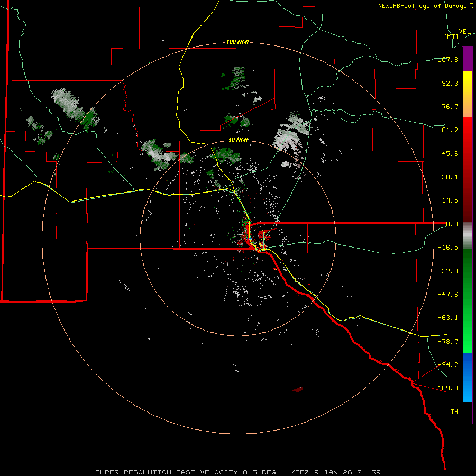The image size is (476, 476).
Task: Click the -0.9 scale value
Action: point(450,224)
